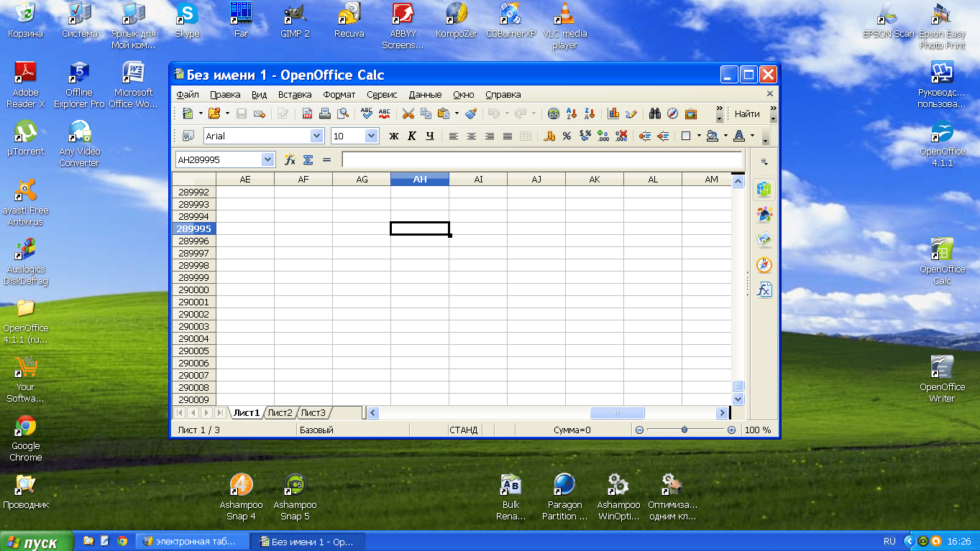Click the Cut scissors icon
Viewport: 980px width, 551px height.
[408, 114]
